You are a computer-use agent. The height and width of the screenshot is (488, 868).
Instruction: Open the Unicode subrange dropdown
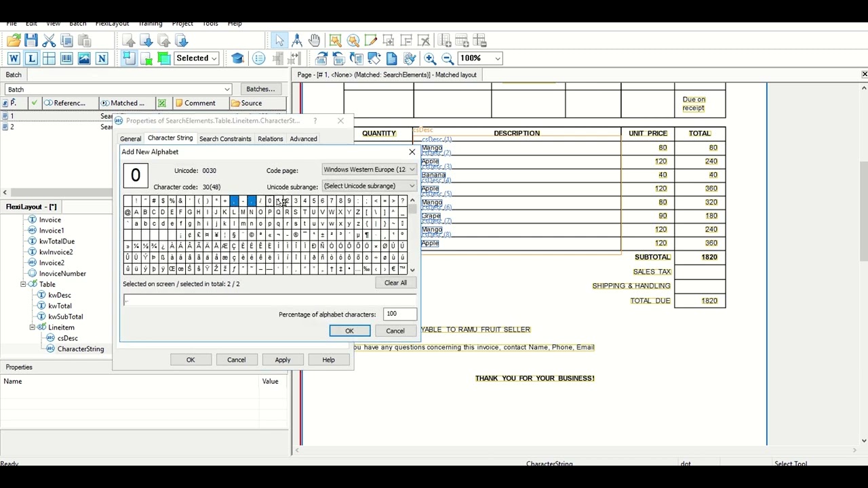(x=369, y=186)
